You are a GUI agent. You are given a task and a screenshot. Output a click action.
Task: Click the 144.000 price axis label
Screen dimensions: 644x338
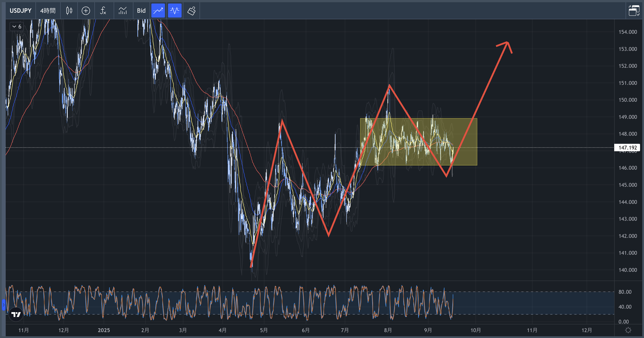point(628,202)
